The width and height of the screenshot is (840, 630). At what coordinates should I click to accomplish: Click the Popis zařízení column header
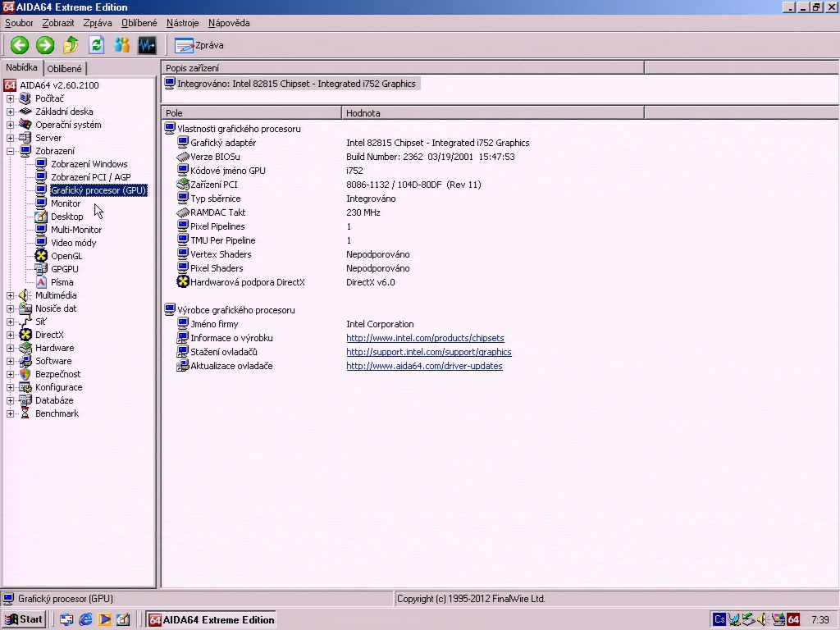[x=403, y=68]
